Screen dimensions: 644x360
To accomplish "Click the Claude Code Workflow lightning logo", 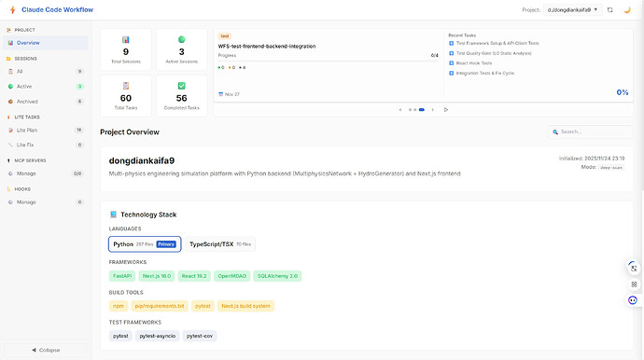I will pyautogui.click(x=13, y=10).
